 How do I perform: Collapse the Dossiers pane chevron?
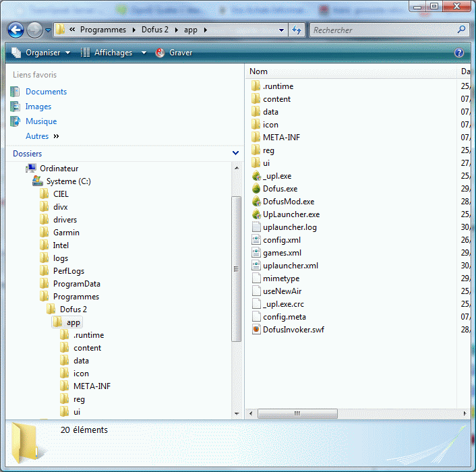(235, 153)
